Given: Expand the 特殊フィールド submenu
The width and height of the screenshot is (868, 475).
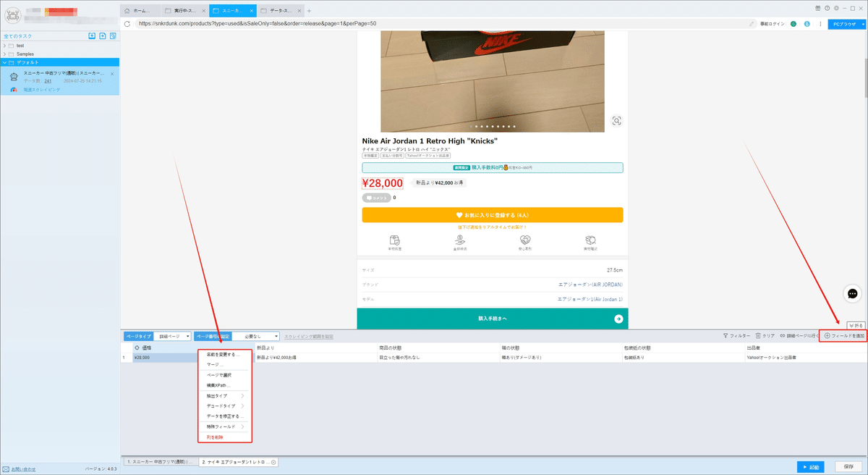Looking at the screenshot, I should [x=225, y=427].
